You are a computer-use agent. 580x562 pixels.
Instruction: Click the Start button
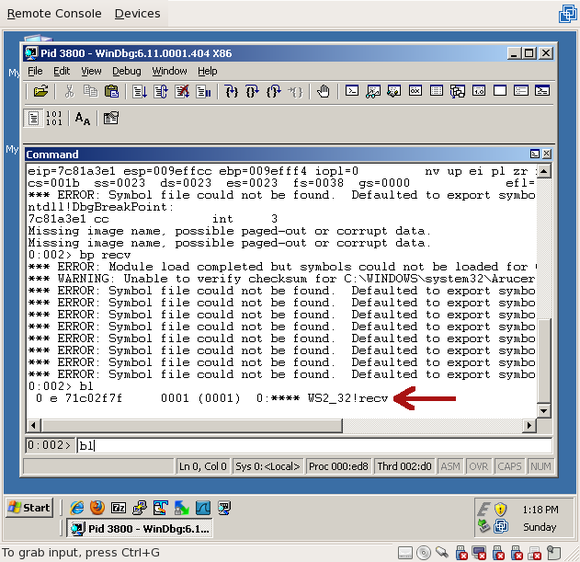point(29,508)
